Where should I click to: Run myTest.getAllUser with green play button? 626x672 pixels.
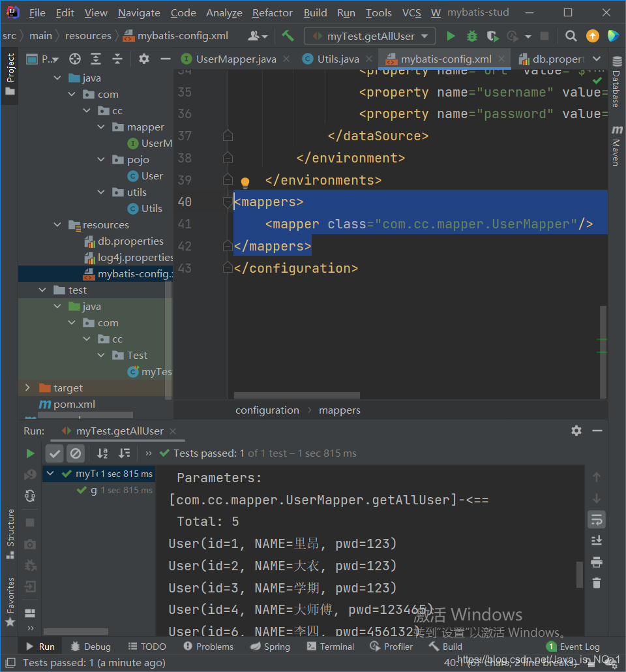click(x=451, y=36)
